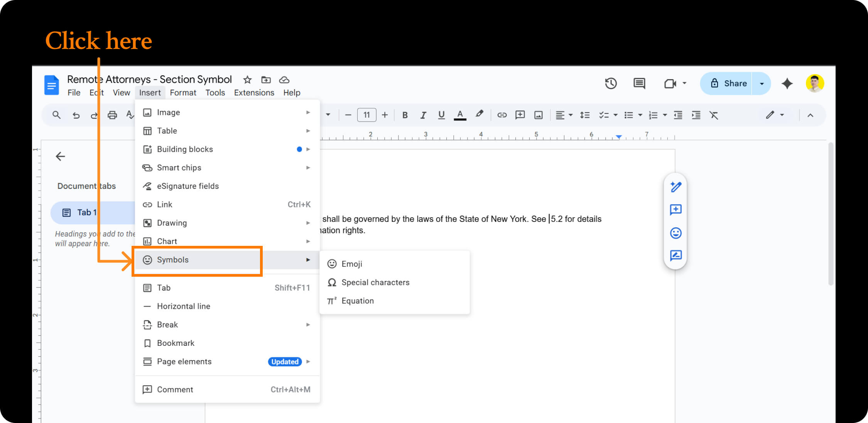Viewport: 868px width, 423px height.
Task: Click the font size field showing 11
Action: (x=366, y=115)
